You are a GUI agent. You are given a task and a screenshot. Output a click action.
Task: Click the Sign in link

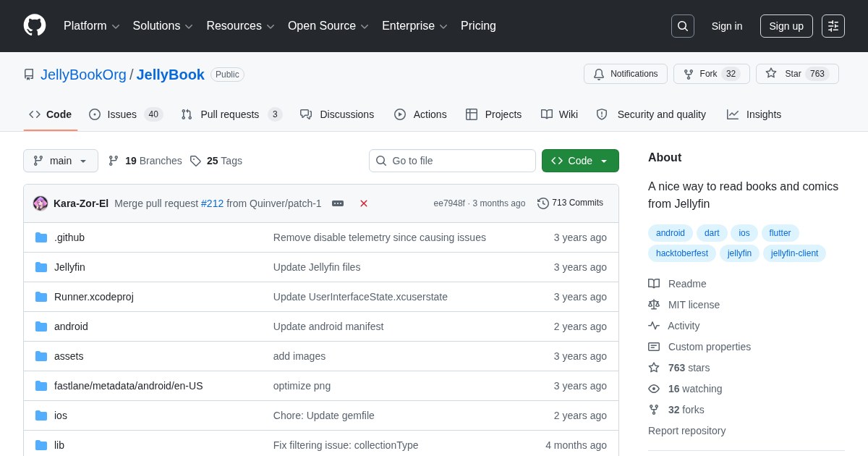[727, 26]
